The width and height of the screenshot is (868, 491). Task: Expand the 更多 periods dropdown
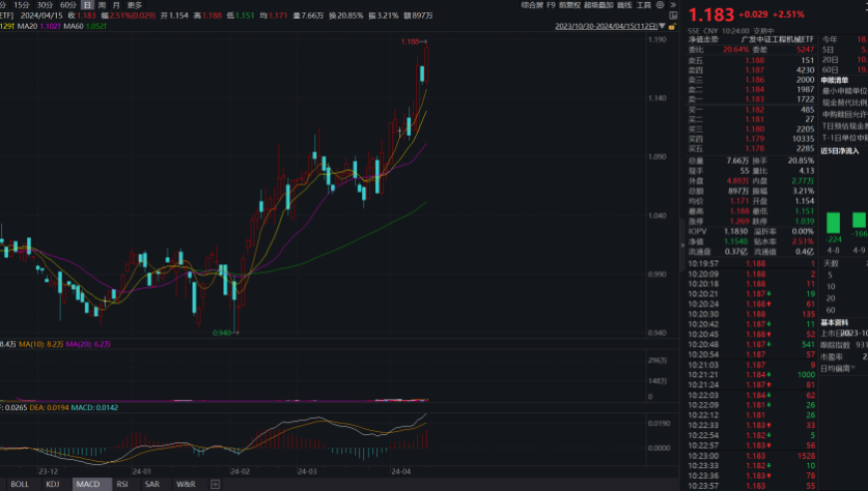click(x=135, y=5)
